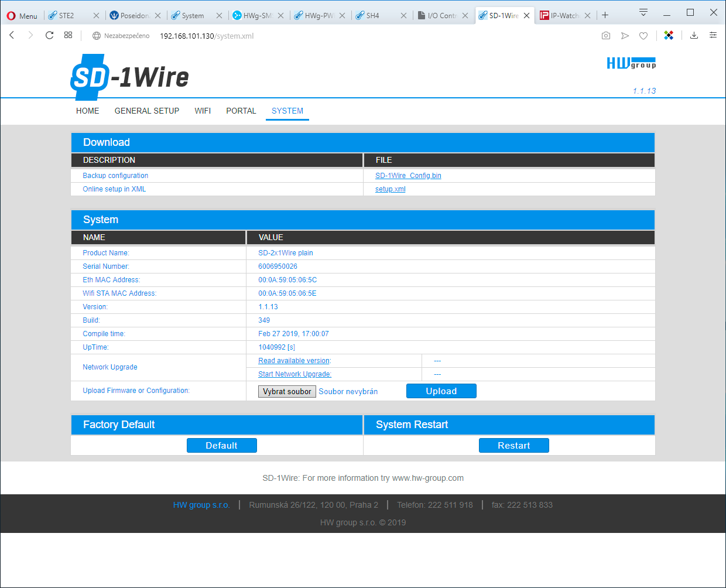Image resolution: width=726 pixels, height=588 pixels.
Task: Click the HW group logo
Action: point(631,63)
